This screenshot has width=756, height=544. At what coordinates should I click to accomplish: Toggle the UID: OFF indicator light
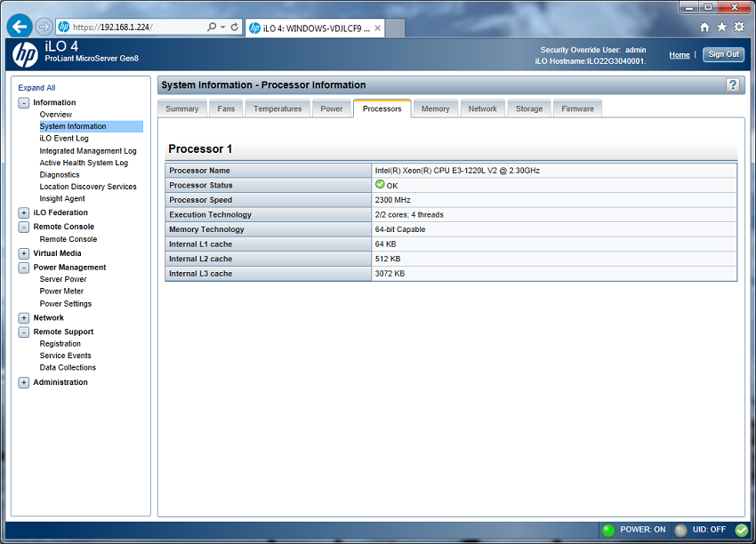click(680, 530)
